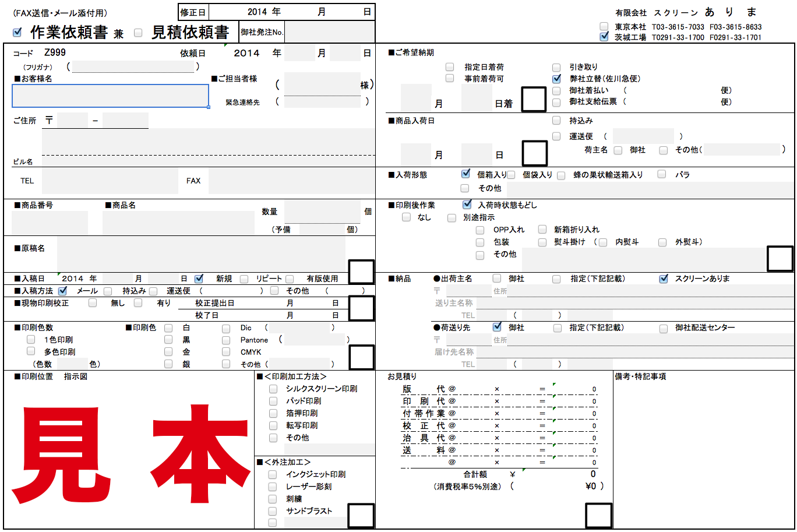Select レーザー彫刻 under 外注加工
Screen dimensions: 797x532
[x=271, y=487]
